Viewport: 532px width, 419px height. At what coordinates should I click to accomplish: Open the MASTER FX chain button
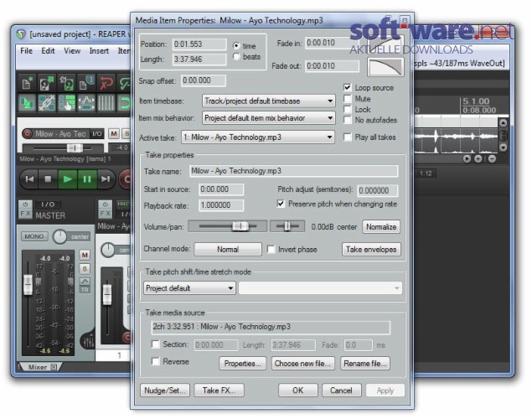(x=25, y=214)
